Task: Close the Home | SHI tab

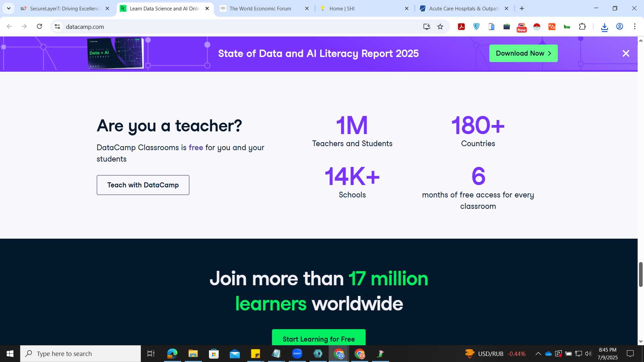Action: tap(407, 9)
